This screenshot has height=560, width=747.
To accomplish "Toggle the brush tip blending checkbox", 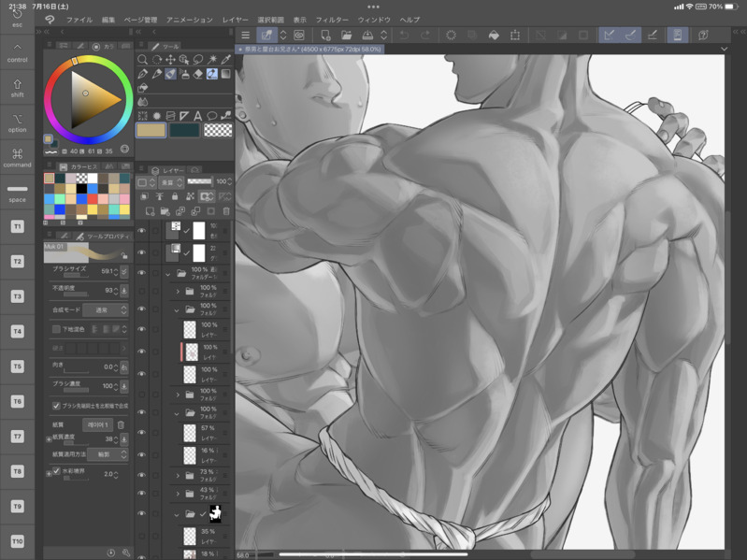I will 56,406.
